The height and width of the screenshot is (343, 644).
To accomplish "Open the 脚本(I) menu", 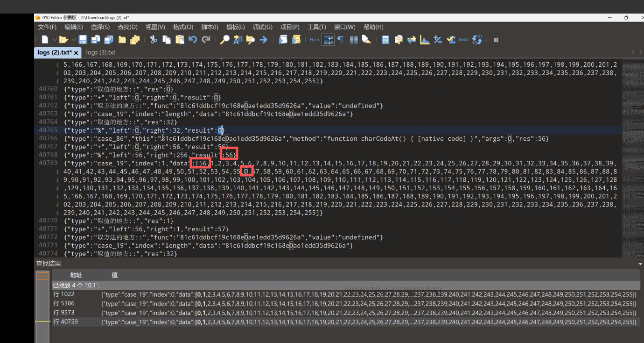I will pos(210,27).
